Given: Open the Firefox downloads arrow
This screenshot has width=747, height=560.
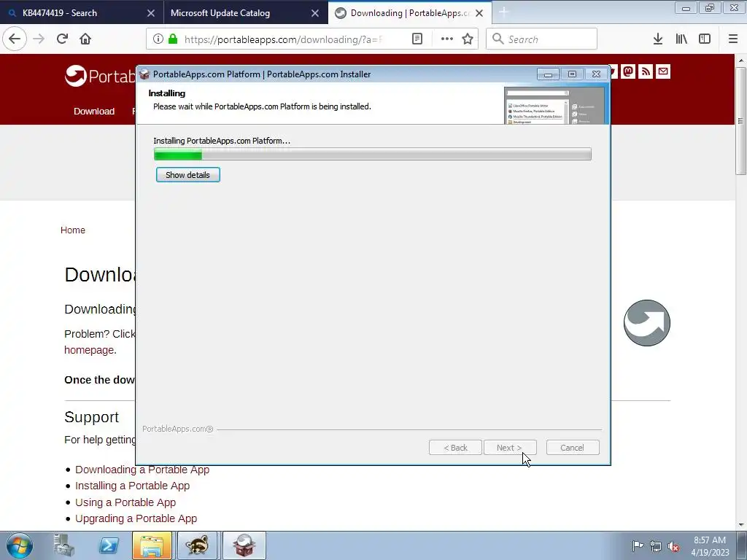Looking at the screenshot, I should click(x=658, y=39).
